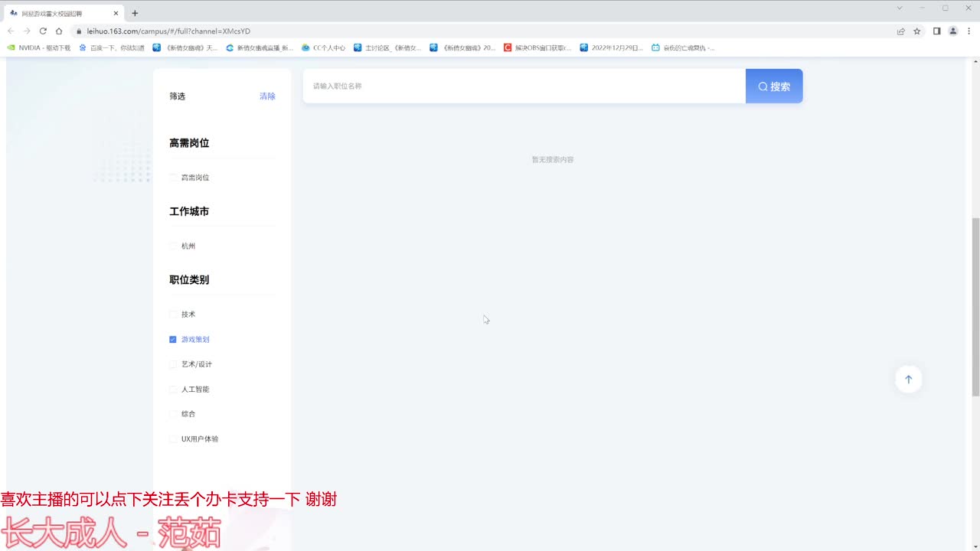
Task: Enable the 人工智能 job category filter
Action: click(x=173, y=389)
